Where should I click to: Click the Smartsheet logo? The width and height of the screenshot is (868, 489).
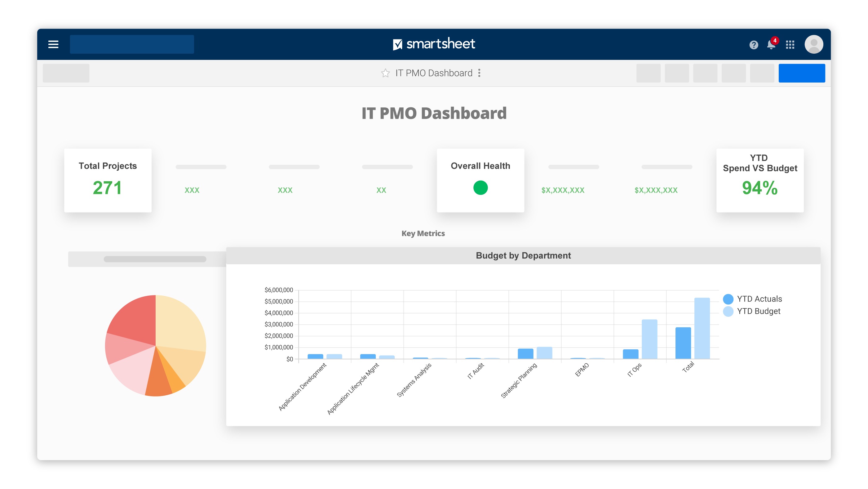[x=434, y=44]
